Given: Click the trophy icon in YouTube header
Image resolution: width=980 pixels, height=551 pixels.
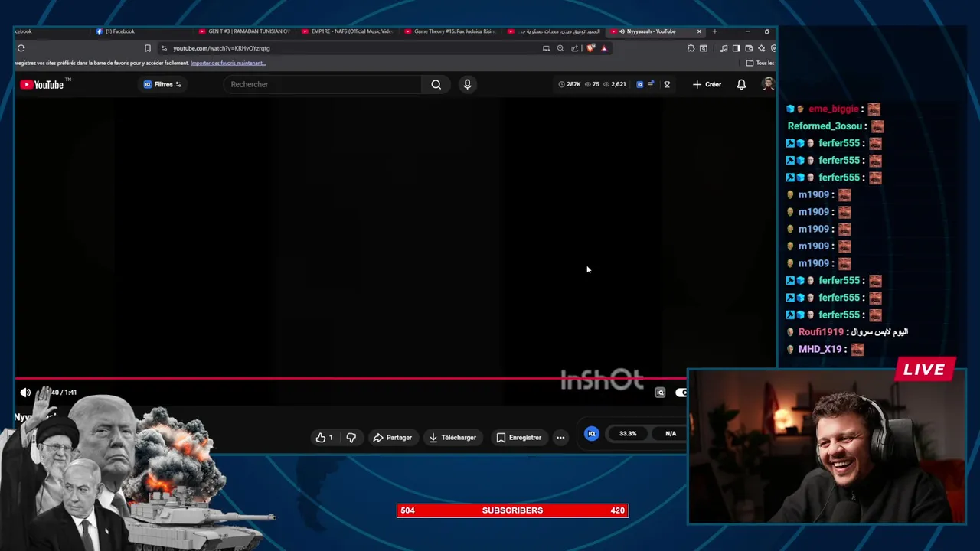Looking at the screenshot, I should 667,84.
